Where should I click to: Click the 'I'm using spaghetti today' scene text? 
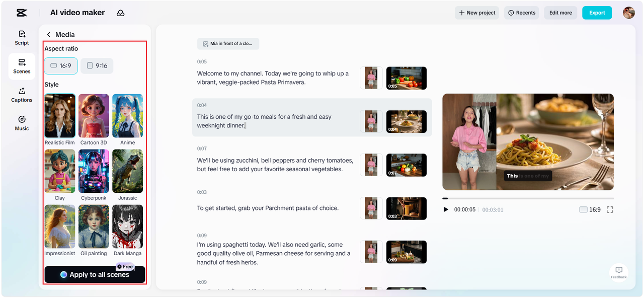(x=274, y=253)
